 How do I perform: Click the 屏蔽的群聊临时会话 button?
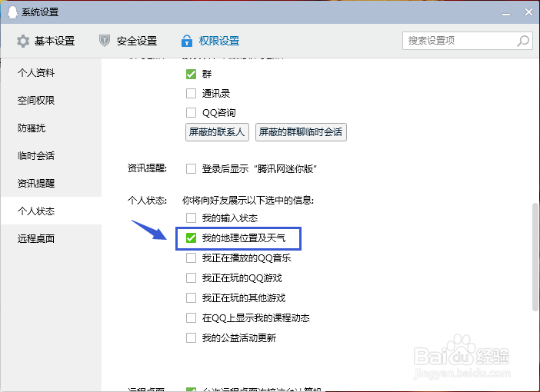(x=301, y=132)
